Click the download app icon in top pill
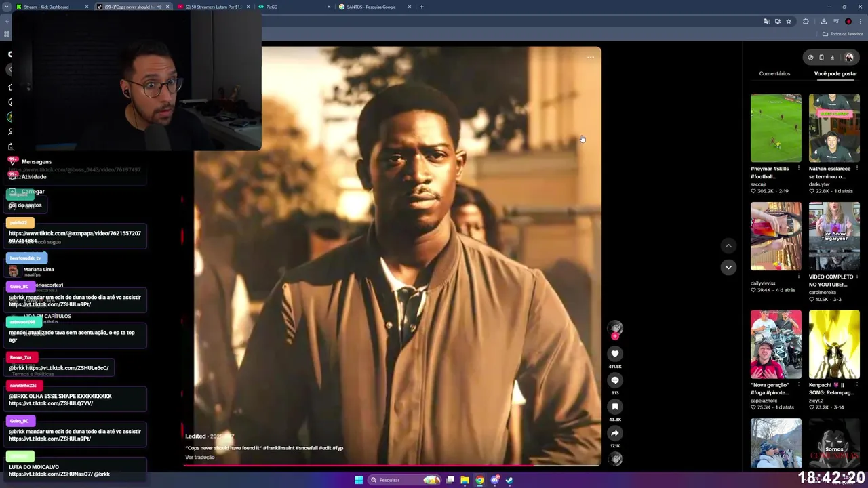This screenshot has width=868, height=488. pos(833,58)
